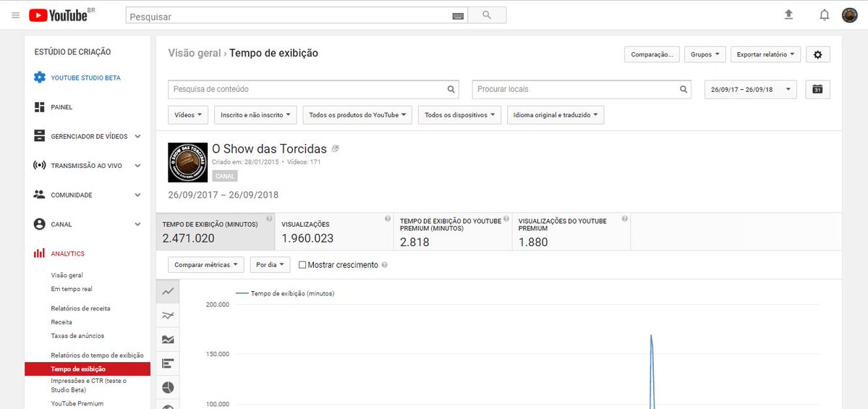This screenshot has height=409, width=868.
Task: Open the date range 26/09/17 dropdown
Action: [x=750, y=90]
